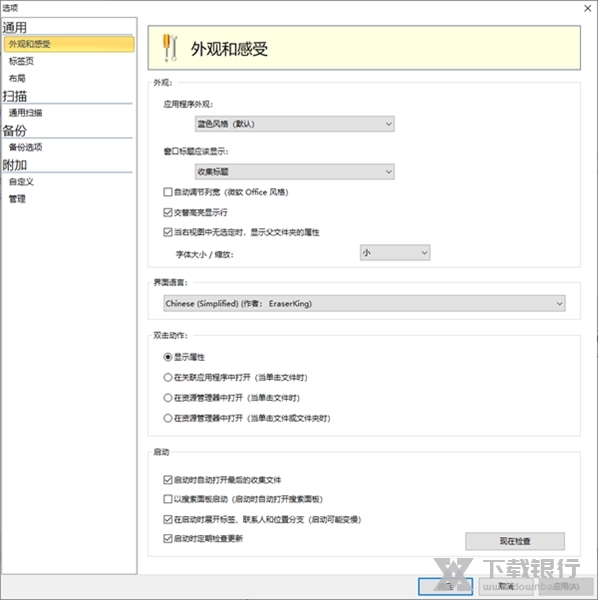
Task: Open the 标签页 settings page
Action: click(21, 61)
